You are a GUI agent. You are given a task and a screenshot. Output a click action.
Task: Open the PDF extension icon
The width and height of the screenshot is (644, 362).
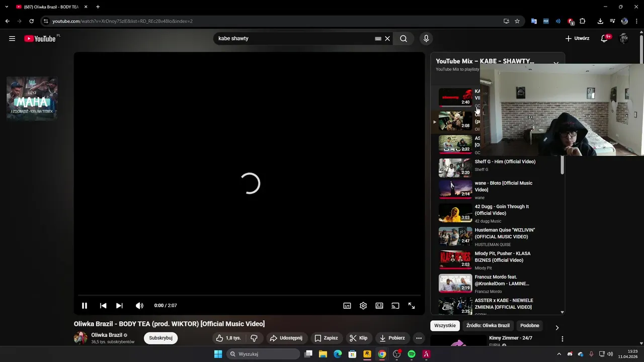pos(546,21)
